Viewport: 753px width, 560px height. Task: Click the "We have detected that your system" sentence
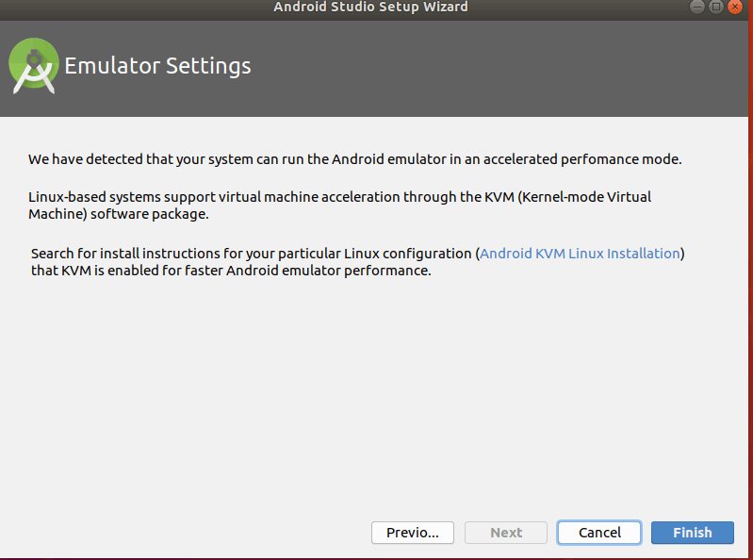[355, 159]
